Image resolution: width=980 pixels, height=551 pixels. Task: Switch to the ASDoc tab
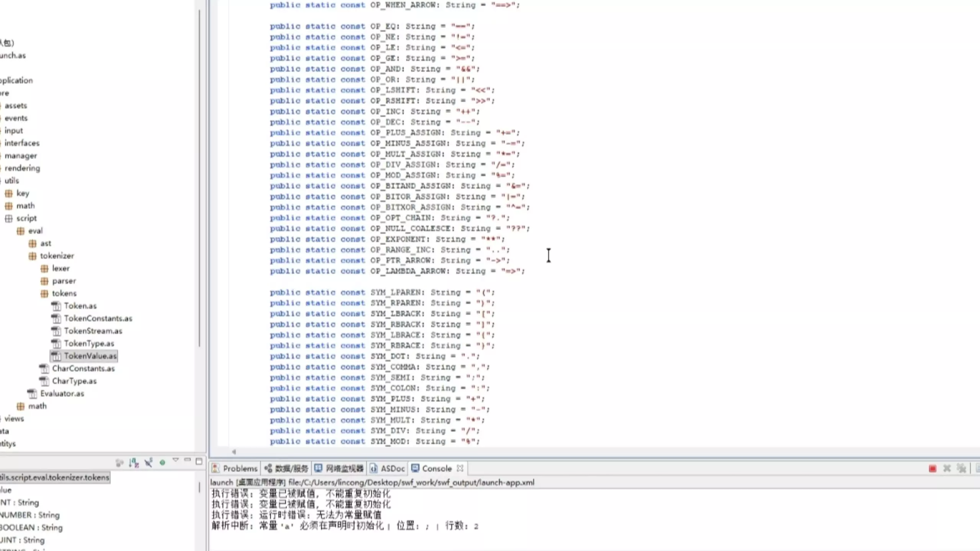392,468
